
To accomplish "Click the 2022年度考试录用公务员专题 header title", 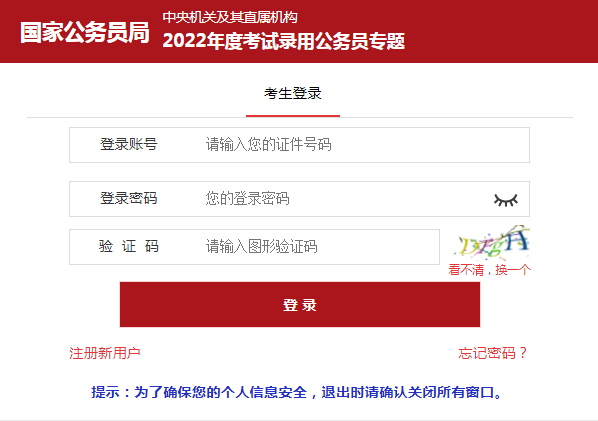I will click(283, 41).
